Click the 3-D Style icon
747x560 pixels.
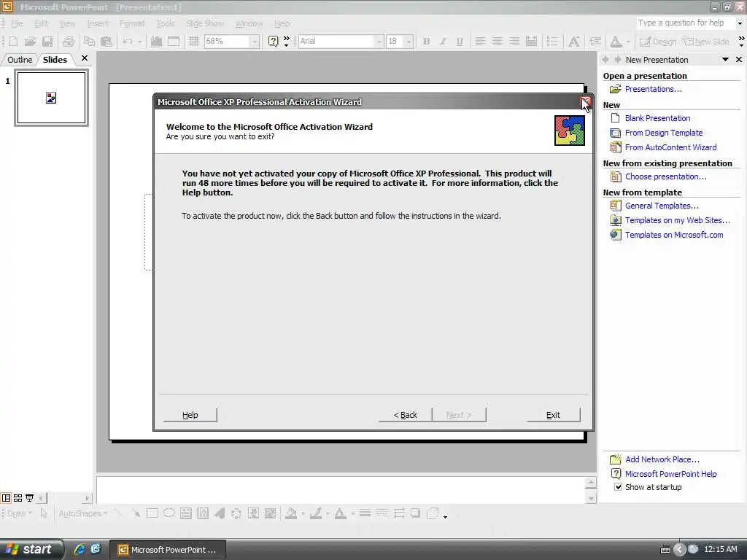(433, 513)
